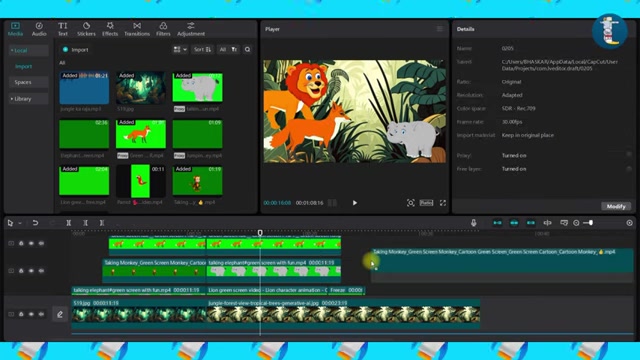Open the All media type filter
The width and height of the screenshot is (640, 360).
pyautogui.click(x=222, y=49)
